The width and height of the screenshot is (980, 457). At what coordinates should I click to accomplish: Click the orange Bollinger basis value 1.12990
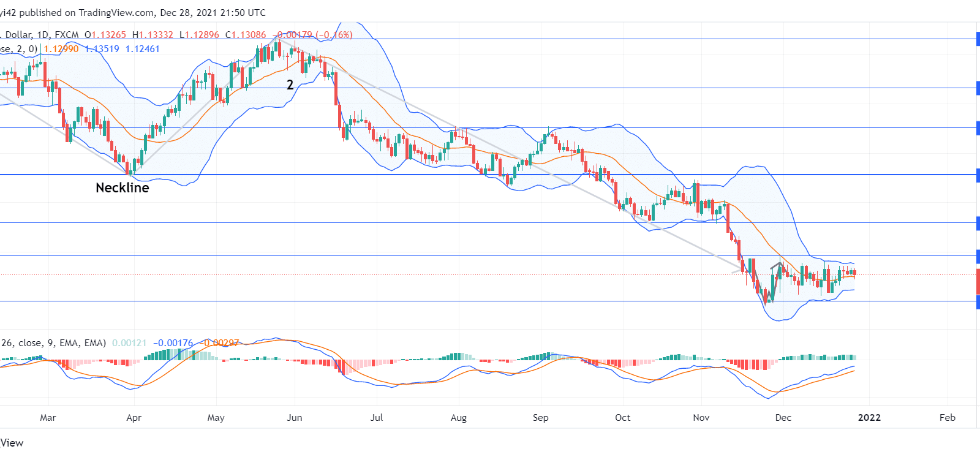click(x=61, y=49)
